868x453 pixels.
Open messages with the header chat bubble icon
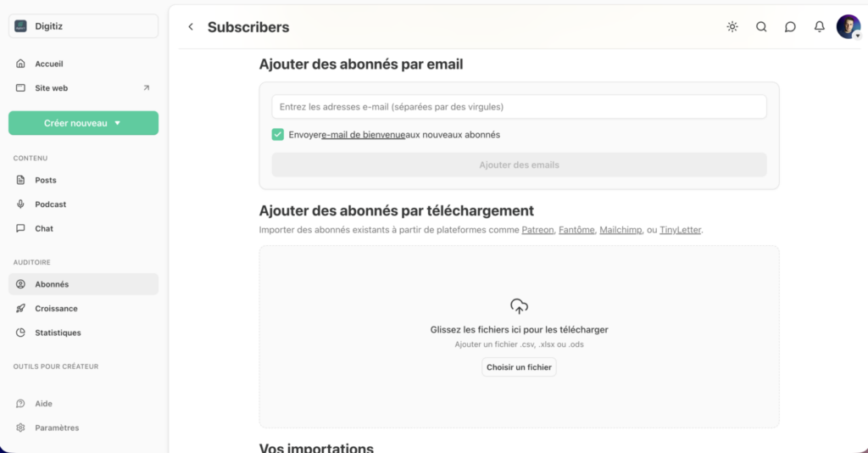790,26
